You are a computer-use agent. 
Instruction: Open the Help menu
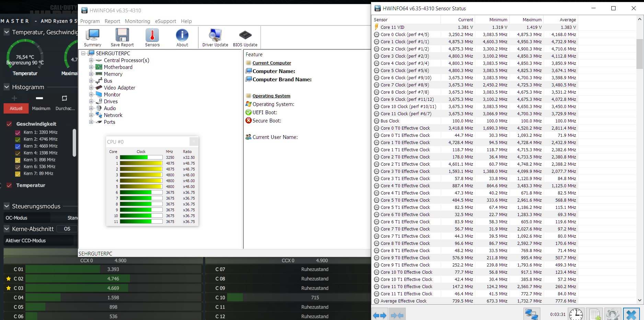click(186, 21)
